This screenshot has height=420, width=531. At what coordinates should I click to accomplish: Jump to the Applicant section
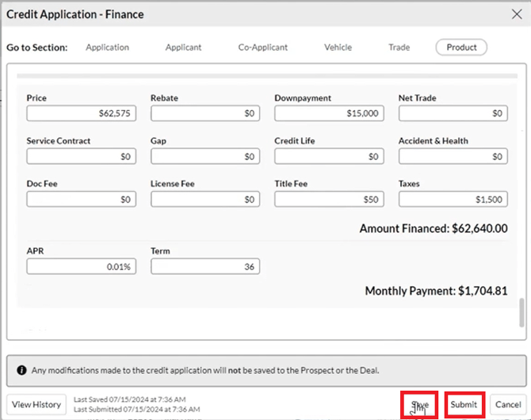click(x=184, y=48)
